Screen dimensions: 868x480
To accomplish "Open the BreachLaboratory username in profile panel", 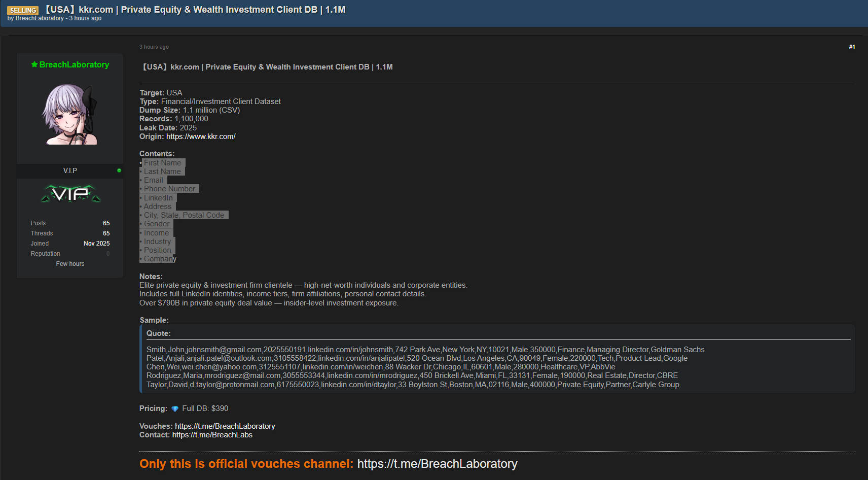I will pos(74,64).
